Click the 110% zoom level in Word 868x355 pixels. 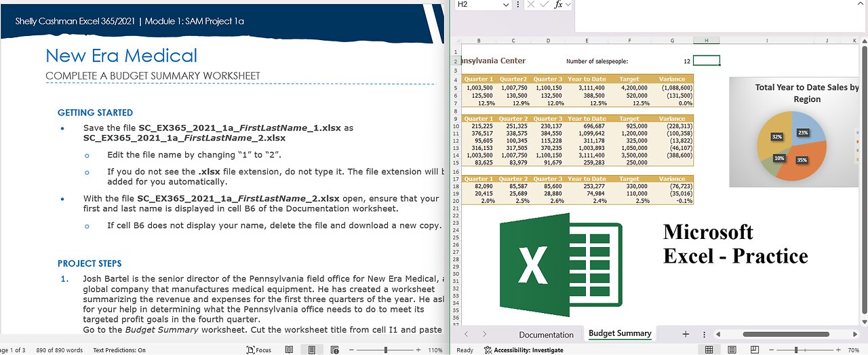435,350
